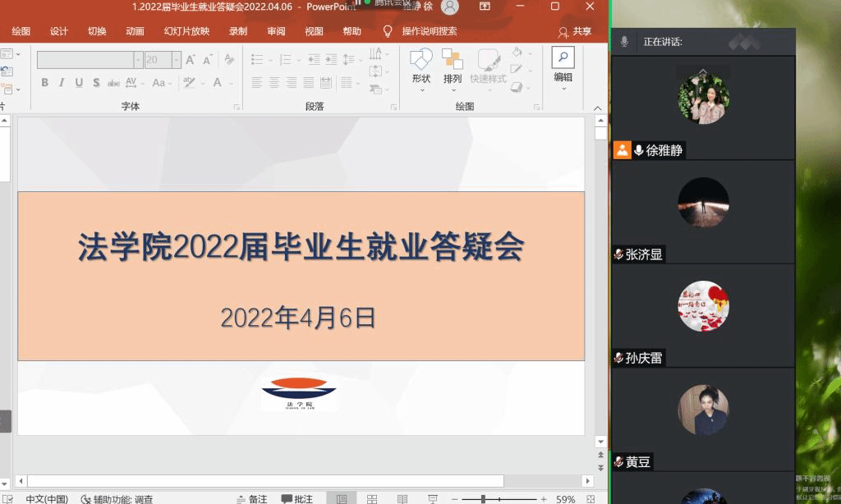841x504 pixels.
Task: Click the 操作说明搜索 search field
Action: pos(429,31)
